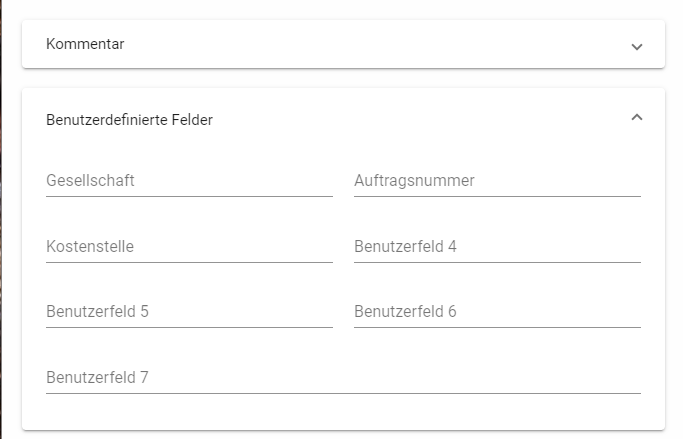690x445 pixels.
Task: Activate the Benutzerfeld 4 input
Action: coord(550,247)
